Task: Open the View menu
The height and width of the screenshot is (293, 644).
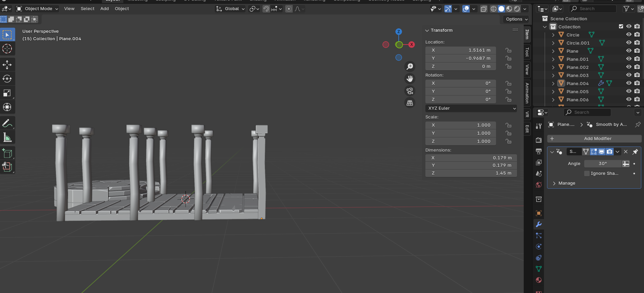Action: click(69, 9)
